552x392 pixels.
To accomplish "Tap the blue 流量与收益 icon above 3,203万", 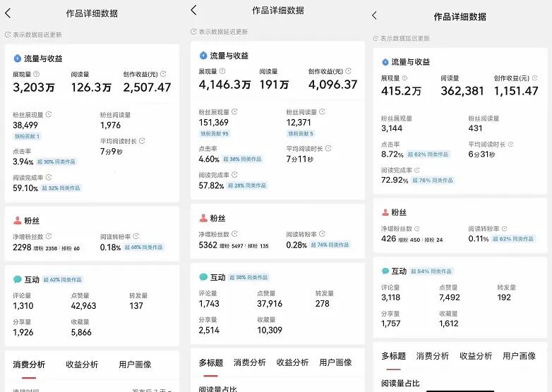I will (x=17, y=59).
